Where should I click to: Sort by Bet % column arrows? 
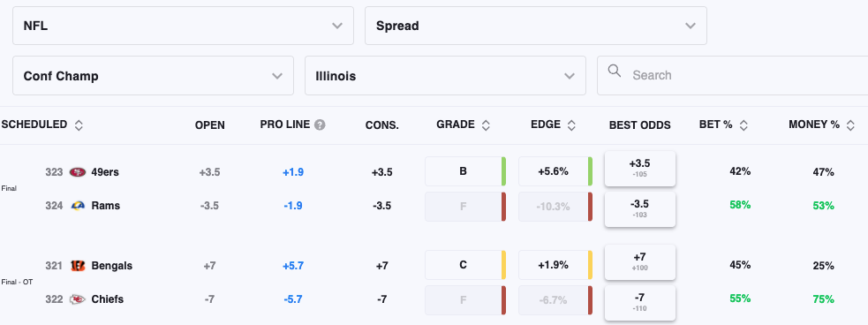pyautogui.click(x=743, y=125)
